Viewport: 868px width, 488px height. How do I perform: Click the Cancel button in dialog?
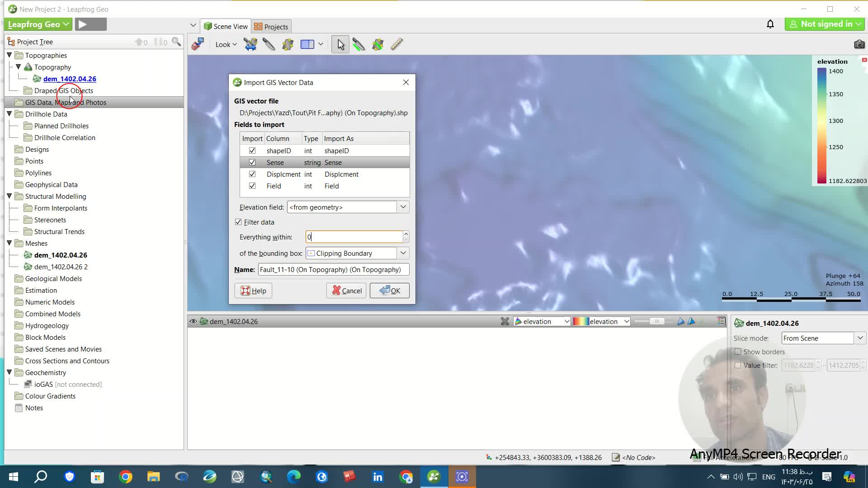(347, 291)
